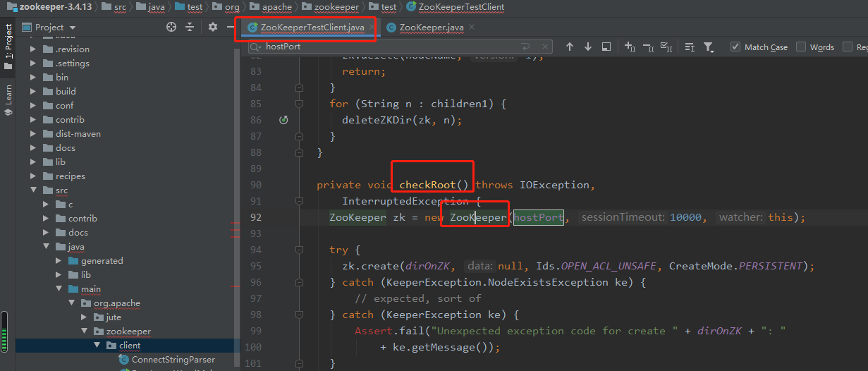Toggle the Match Case checkbox
The image size is (868, 371).
tap(735, 47)
